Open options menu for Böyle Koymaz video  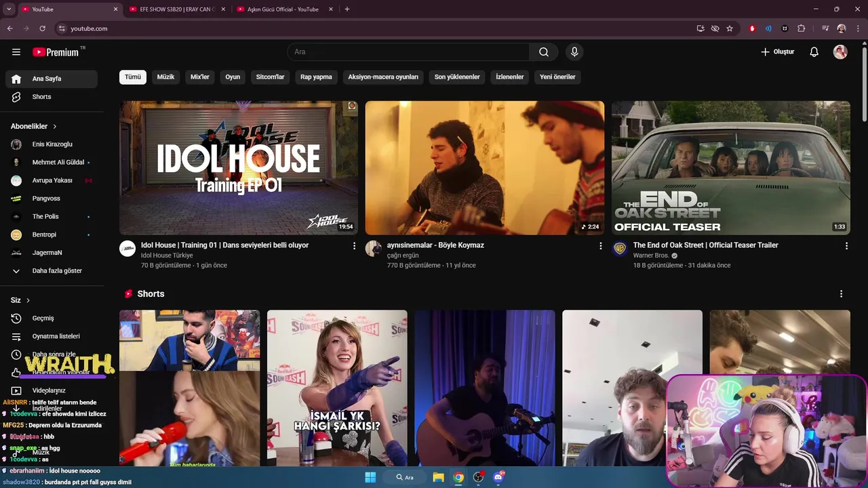click(600, 246)
